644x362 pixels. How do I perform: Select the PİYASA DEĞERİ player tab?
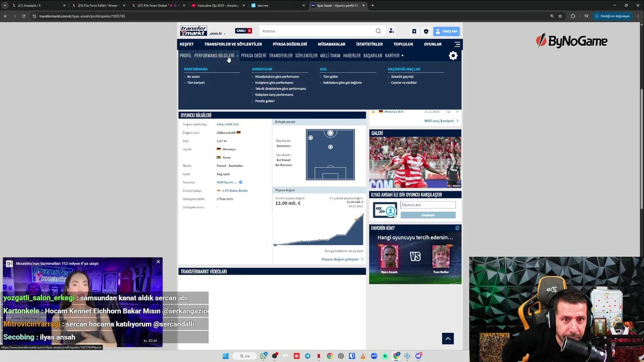(254, 56)
